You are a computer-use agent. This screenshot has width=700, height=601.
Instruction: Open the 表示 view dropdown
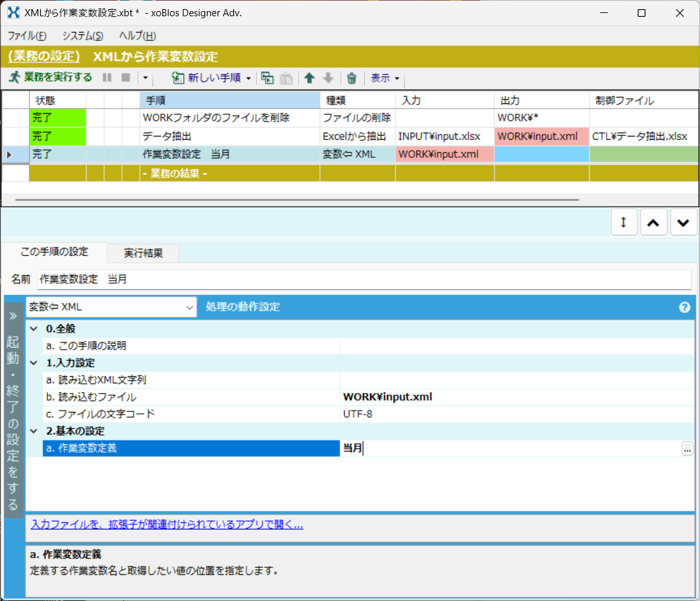(x=385, y=78)
